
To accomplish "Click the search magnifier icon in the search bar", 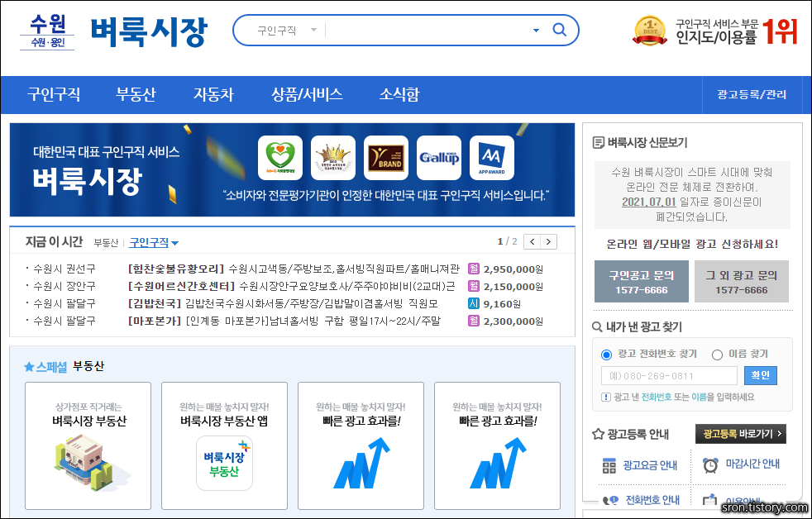I will click(559, 30).
